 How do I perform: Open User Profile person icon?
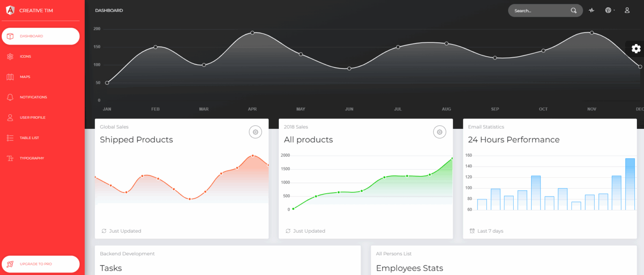pyautogui.click(x=10, y=118)
